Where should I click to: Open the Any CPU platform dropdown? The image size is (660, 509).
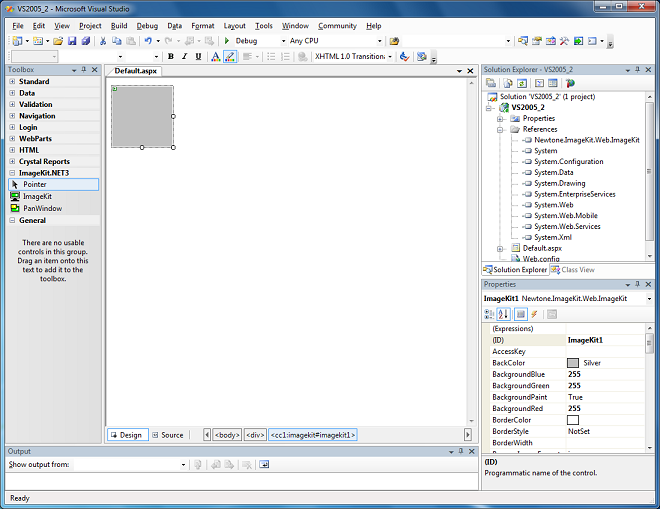(x=380, y=41)
